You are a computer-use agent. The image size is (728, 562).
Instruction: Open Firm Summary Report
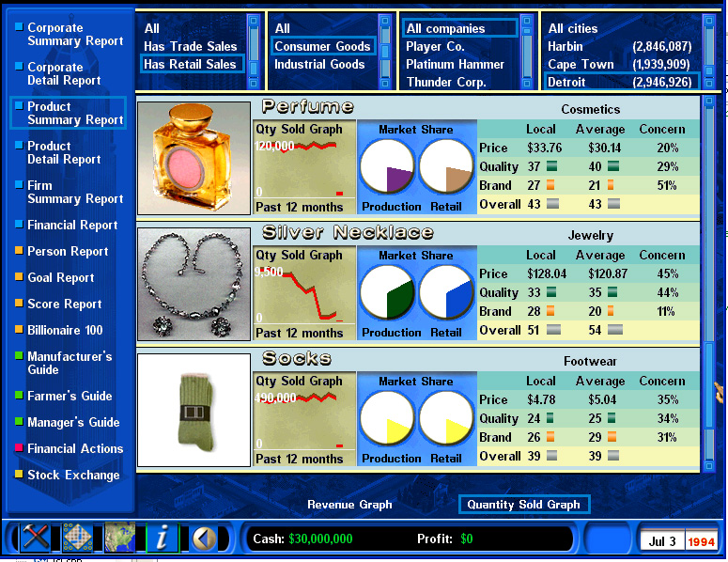tap(75, 192)
